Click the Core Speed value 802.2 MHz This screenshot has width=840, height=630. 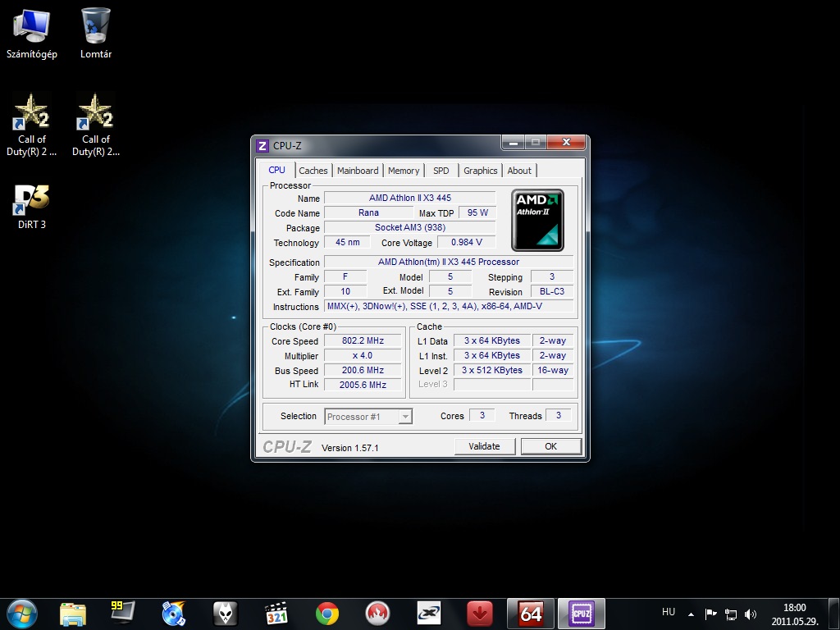(x=363, y=340)
